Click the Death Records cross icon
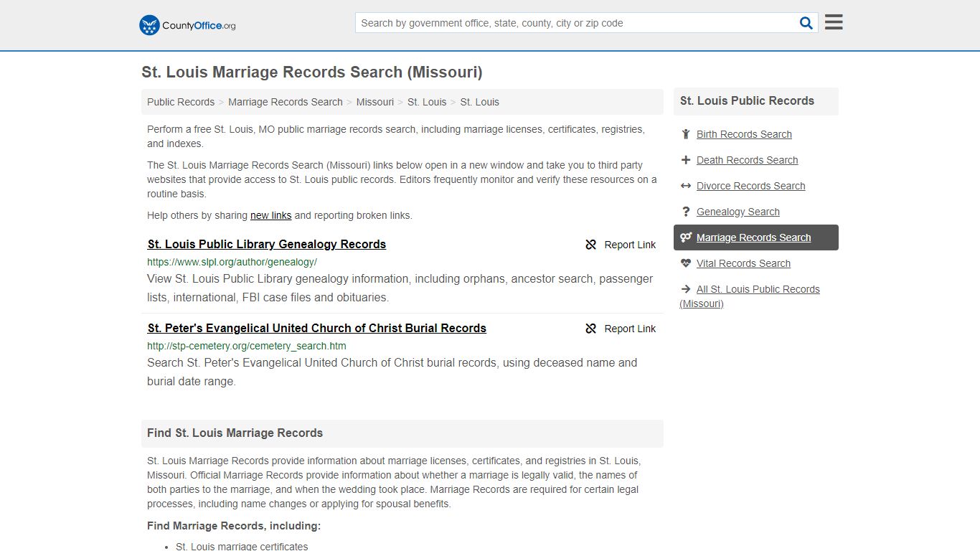Viewport: 980px width, 551px height. (x=686, y=160)
